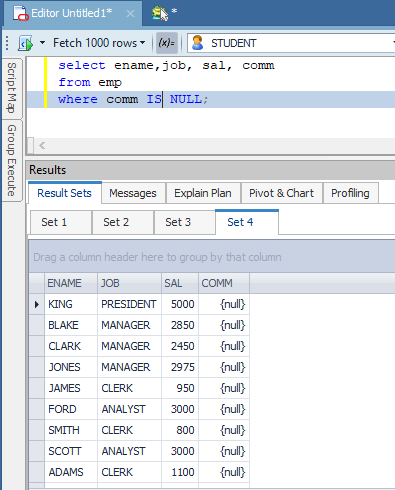
Task: Click the {null} COMM cell in KING row
Action: (x=224, y=304)
